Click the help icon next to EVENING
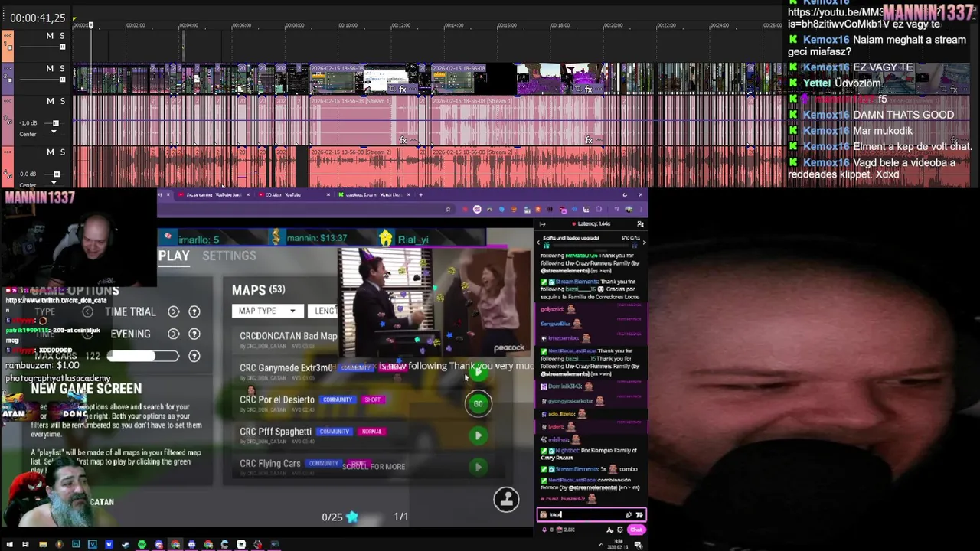The height and width of the screenshot is (551, 980). pyautogui.click(x=194, y=334)
